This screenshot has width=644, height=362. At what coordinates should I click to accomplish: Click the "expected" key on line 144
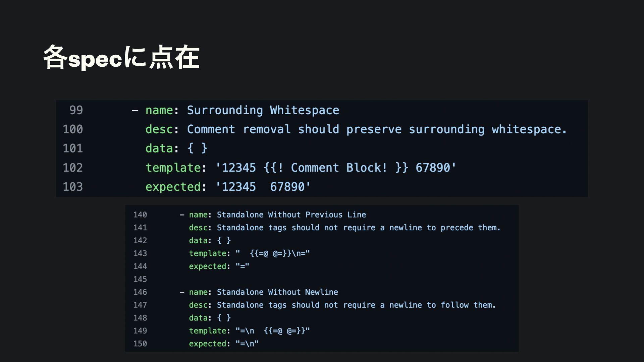[x=208, y=266]
